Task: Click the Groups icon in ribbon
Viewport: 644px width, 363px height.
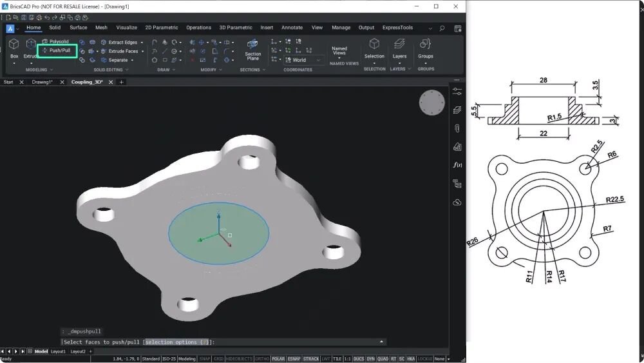Action: coord(426,48)
